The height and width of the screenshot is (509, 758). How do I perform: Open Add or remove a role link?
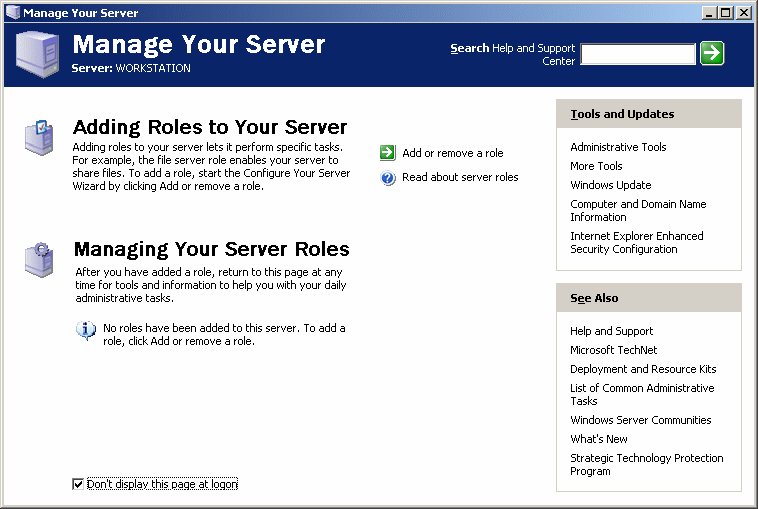[x=452, y=153]
